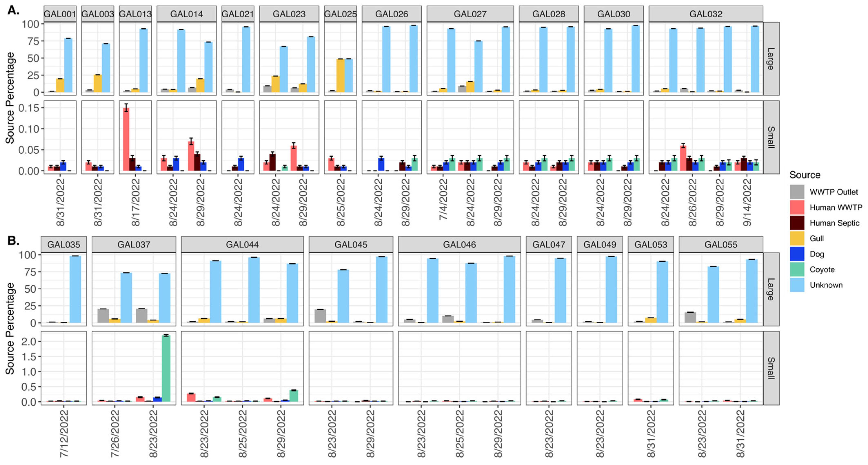This screenshot has width=868, height=465.
Task: Click the GAL030 facet header
Action: pyautogui.click(x=614, y=14)
